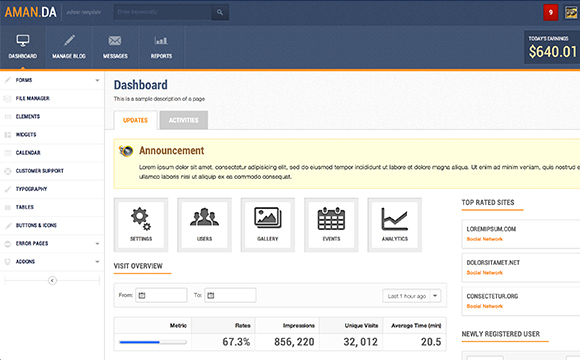The width and height of the screenshot is (580, 360).
Task: Switch to the Activities tab
Action: [x=183, y=120]
